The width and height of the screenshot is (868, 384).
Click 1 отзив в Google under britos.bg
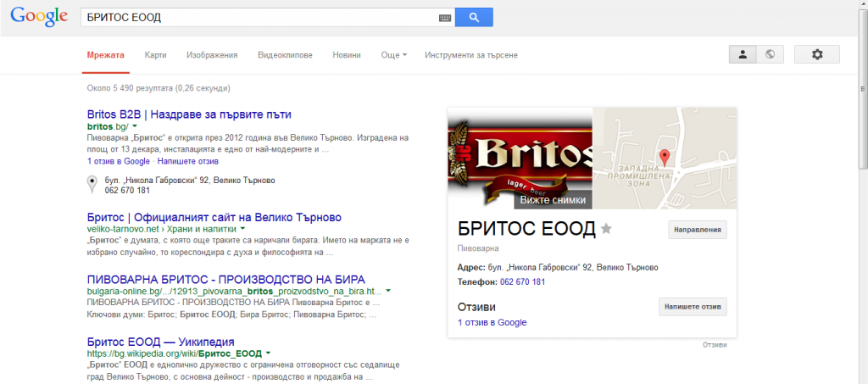click(x=119, y=162)
